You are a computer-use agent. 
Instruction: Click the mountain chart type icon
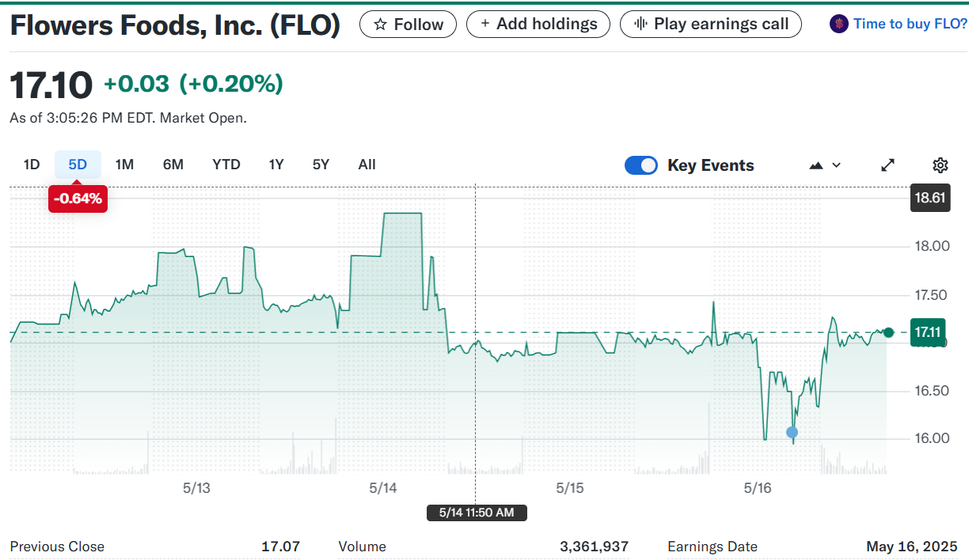[x=816, y=165]
